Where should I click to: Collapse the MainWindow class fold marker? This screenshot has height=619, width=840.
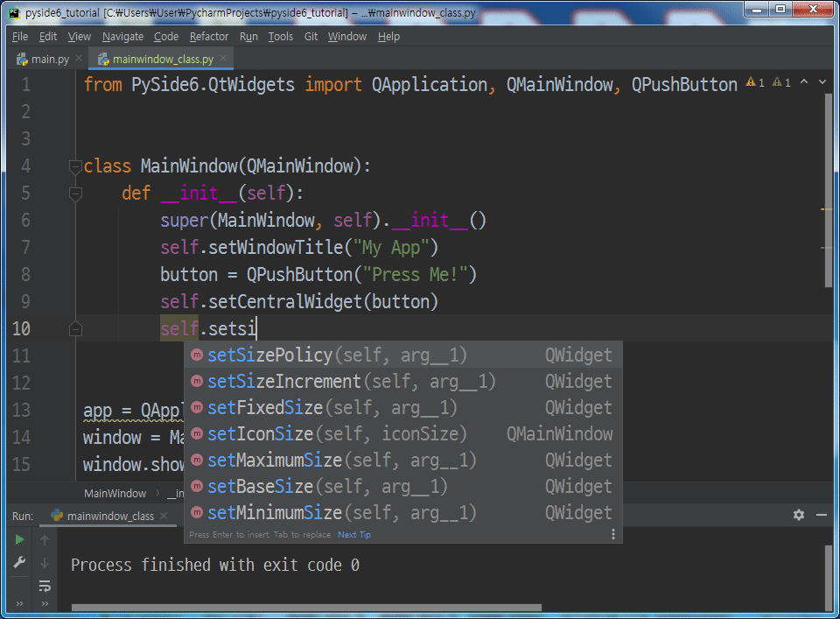[75, 166]
